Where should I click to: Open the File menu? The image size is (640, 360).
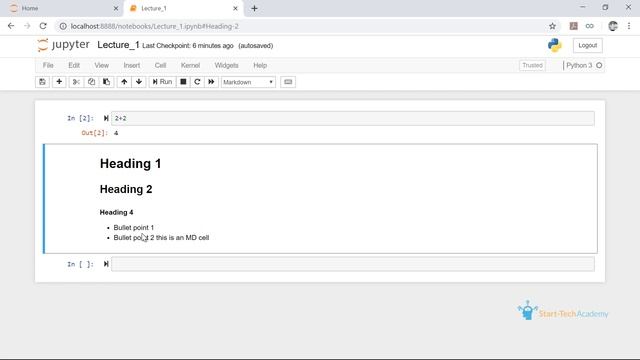coord(48,65)
